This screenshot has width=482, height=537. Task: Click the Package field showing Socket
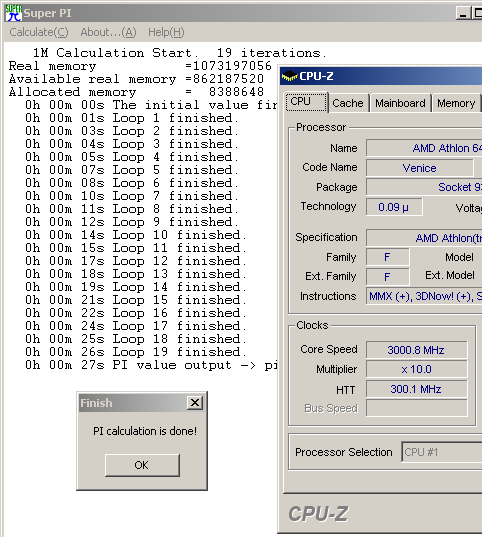click(x=424, y=187)
